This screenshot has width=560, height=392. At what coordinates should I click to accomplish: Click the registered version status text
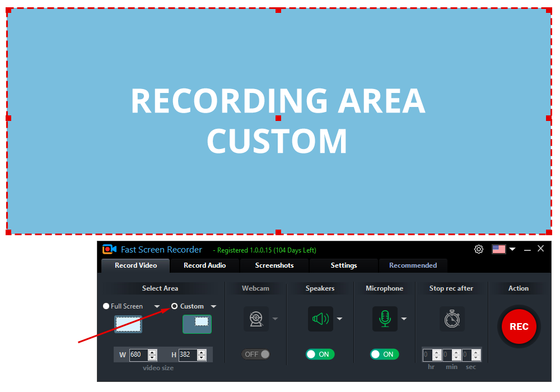(x=265, y=250)
